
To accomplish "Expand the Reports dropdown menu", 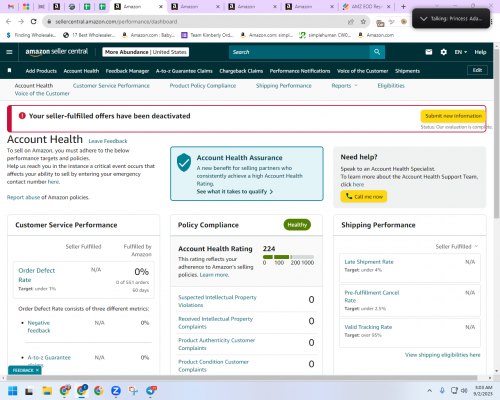I will pos(344,86).
